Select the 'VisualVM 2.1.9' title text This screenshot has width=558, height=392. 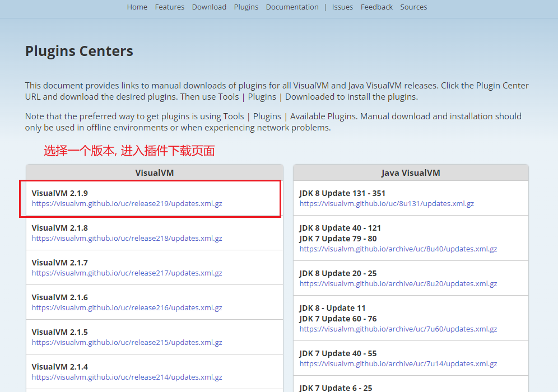[59, 193]
